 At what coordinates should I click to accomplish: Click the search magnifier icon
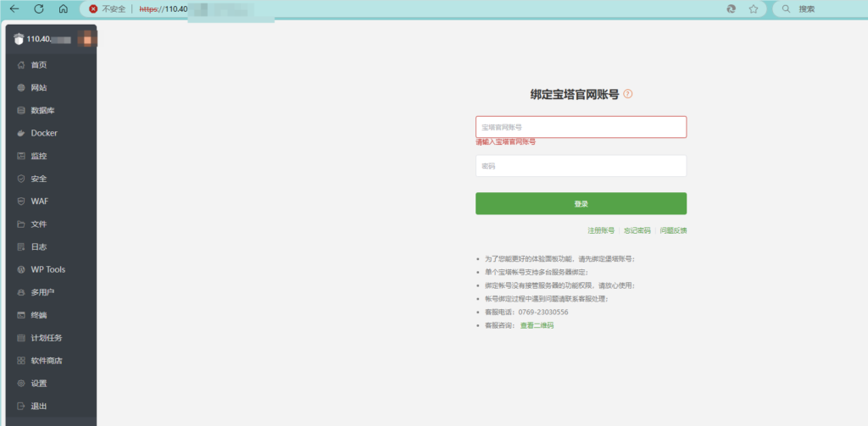[786, 8]
